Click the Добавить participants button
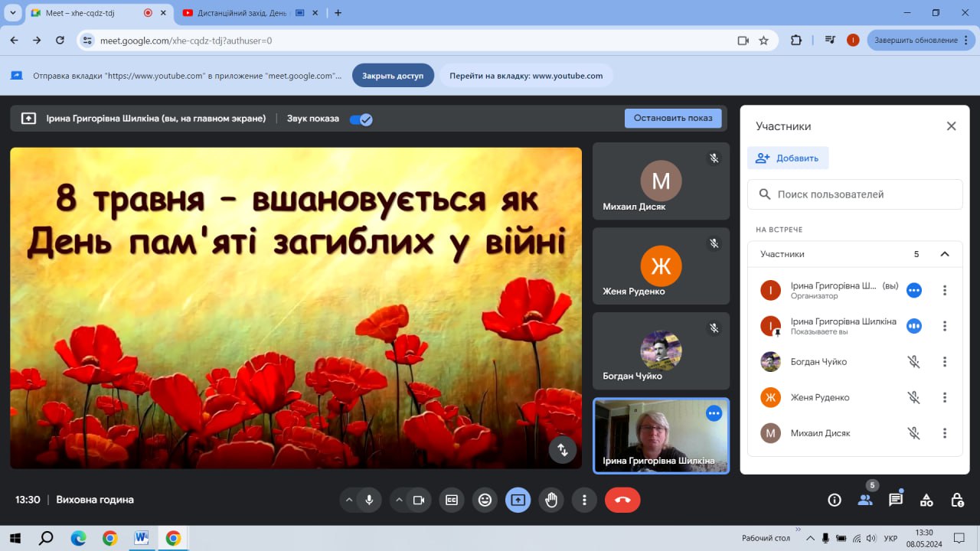The image size is (980, 551). click(788, 158)
